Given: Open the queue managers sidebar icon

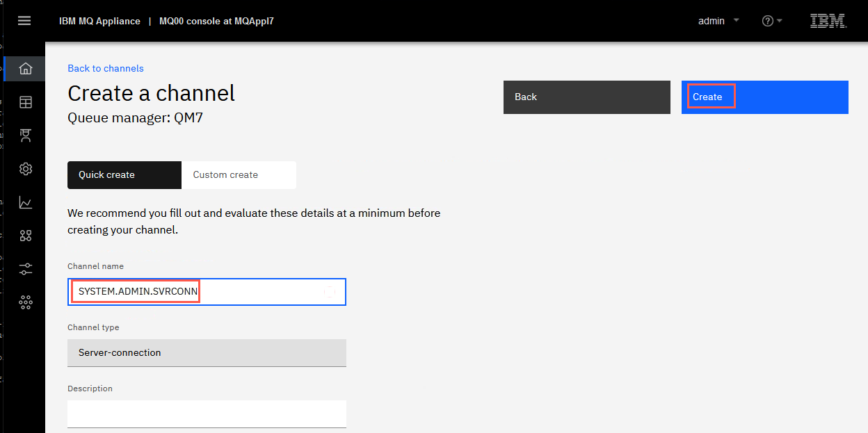Looking at the screenshot, I should (x=26, y=136).
